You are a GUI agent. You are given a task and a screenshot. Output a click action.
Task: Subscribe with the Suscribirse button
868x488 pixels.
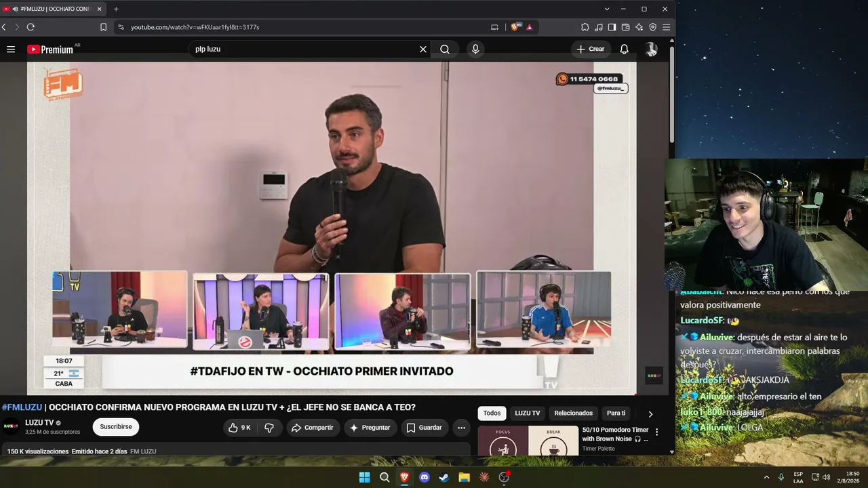pyautogui.click(x=116, y=427)
